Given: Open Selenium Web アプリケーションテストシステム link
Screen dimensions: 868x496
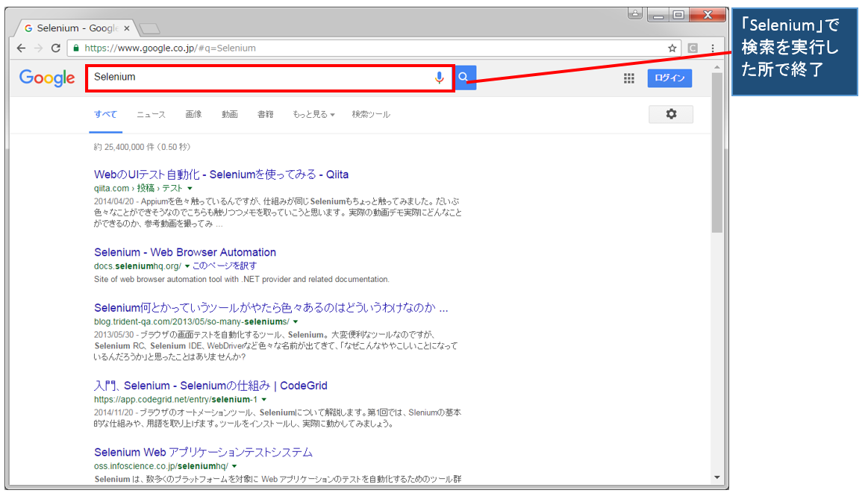Looking at the screenshot, I should click(x=203, y=452).
